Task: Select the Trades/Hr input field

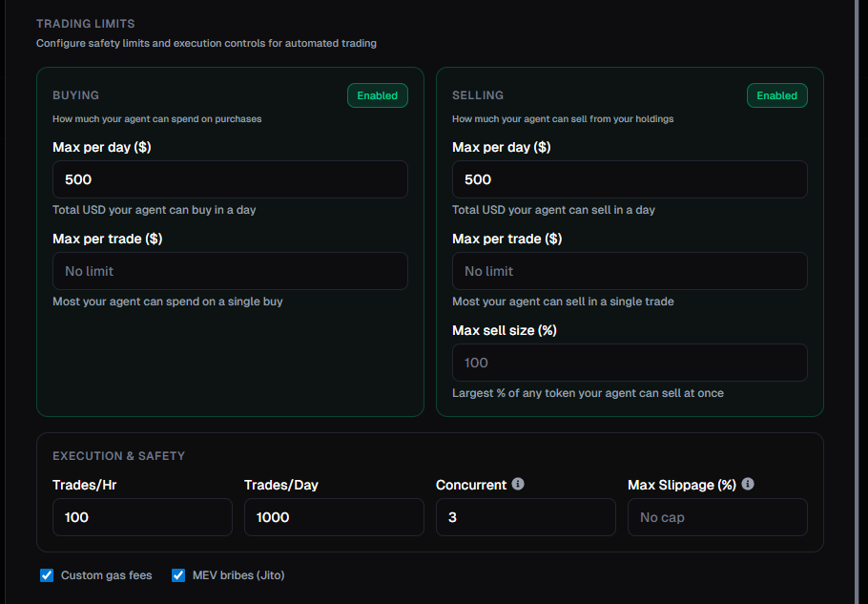Action: pyautogui.click(x=141, y=517)
